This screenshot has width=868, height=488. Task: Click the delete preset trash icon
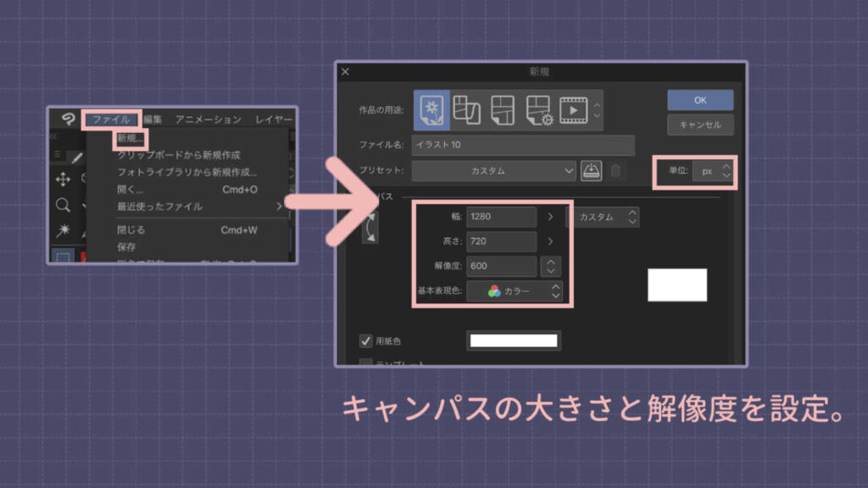615,170
